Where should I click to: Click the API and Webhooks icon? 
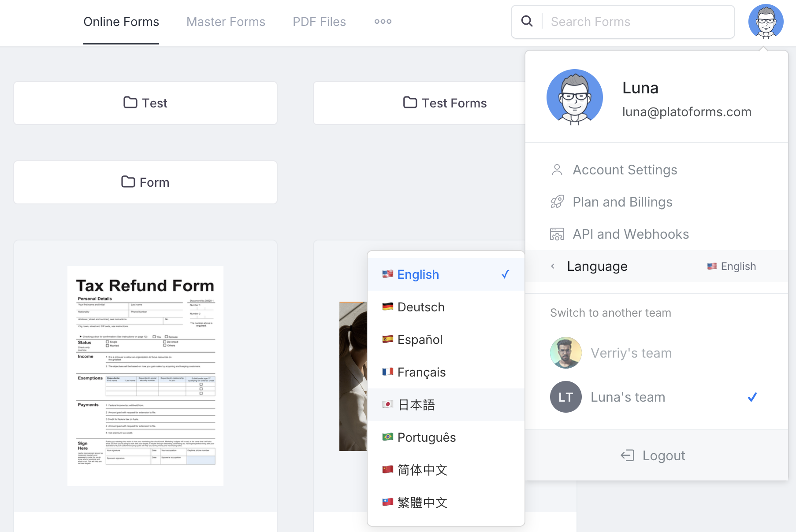[x=557, y=234]
